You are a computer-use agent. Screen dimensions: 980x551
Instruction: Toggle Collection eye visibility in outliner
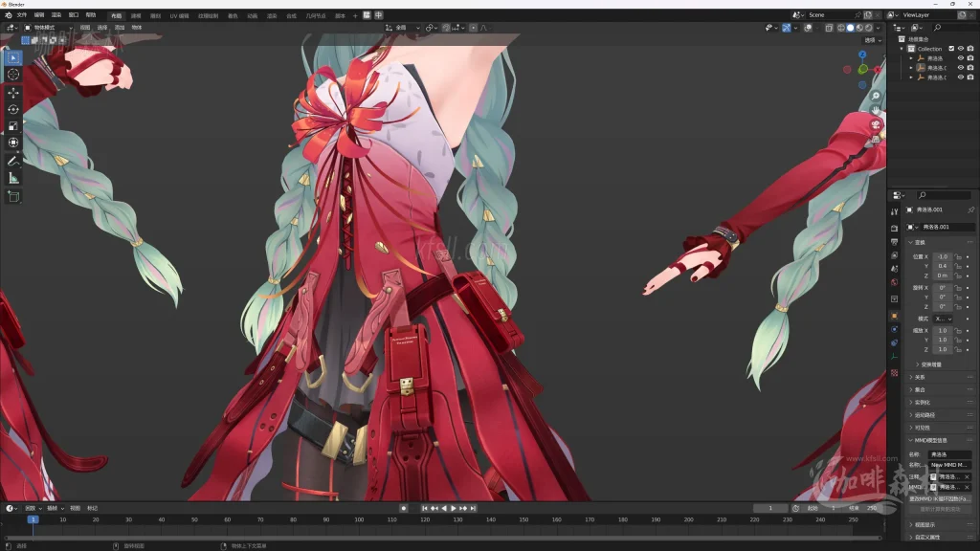[x=961, y=49]
